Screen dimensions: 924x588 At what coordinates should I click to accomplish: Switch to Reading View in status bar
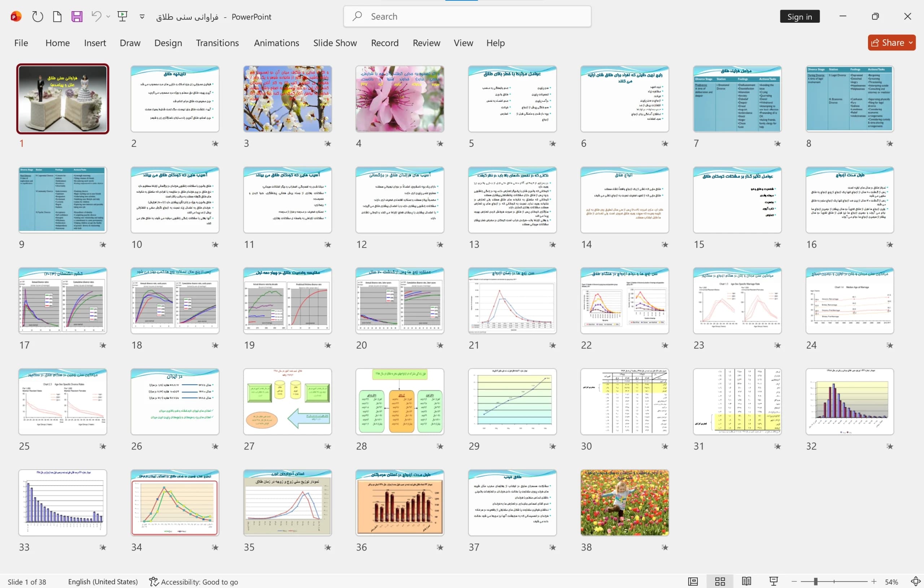[746, 582]
